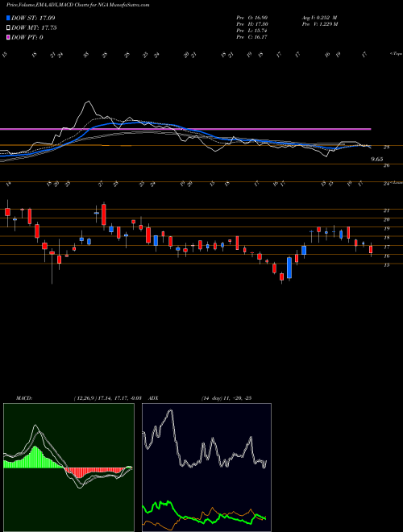Image resolution: width=403 pixels, height=532 pixels.
Task: Click the green MACD histogram panel
Action: point(69,468)
